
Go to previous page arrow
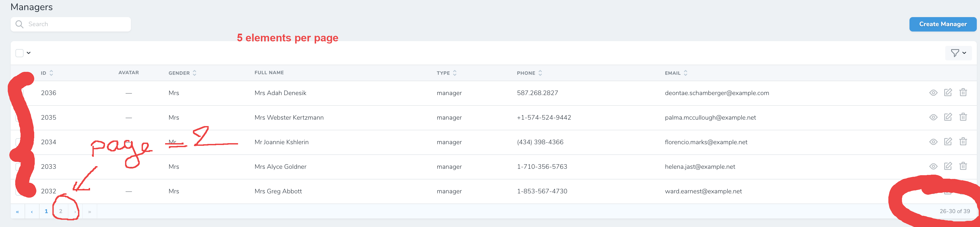(x=32, y=212)
